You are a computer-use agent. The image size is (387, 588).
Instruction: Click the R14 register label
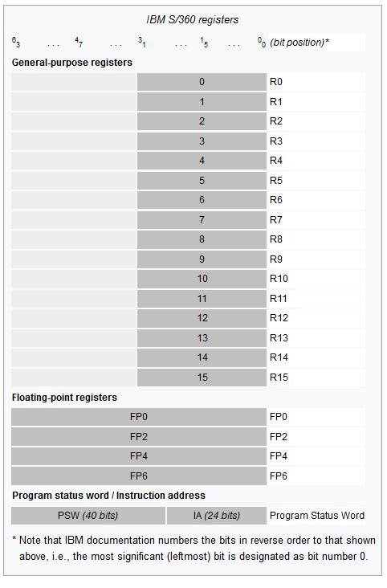tap(279, 357)
